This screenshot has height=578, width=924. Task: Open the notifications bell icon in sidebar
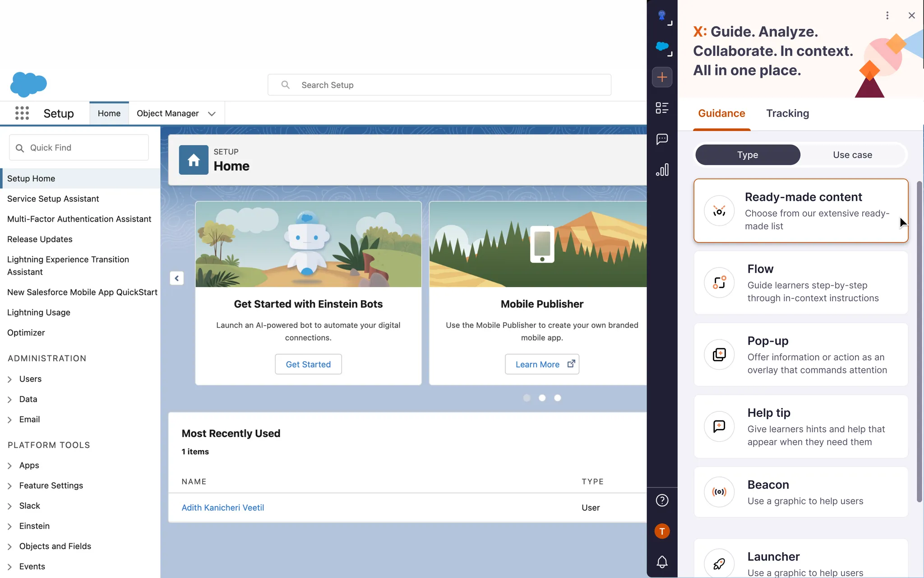[x=661, y=561]
